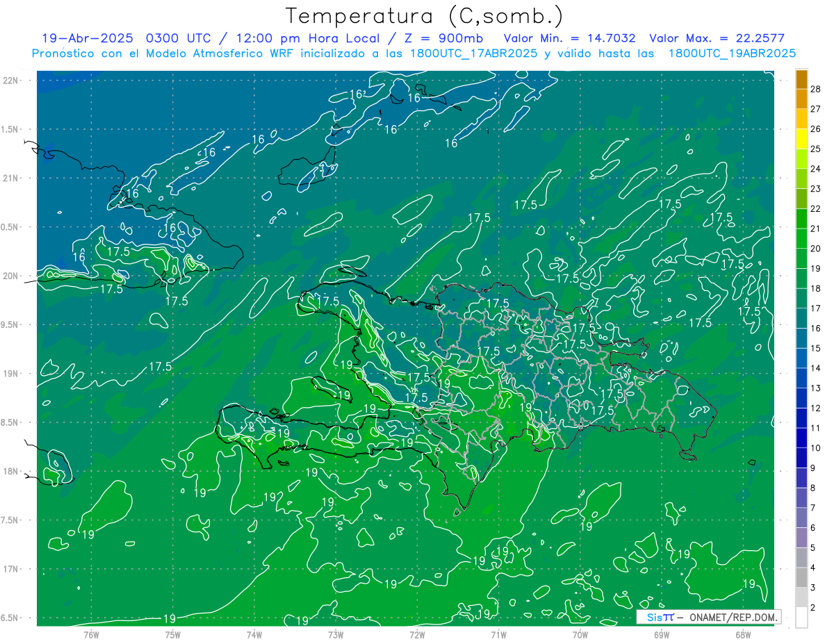Click the '26' color scale label

816,129
